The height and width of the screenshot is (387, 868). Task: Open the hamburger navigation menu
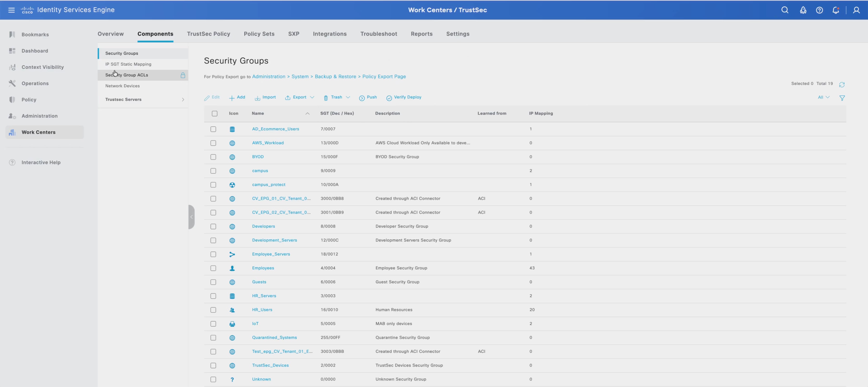(12, 10)
